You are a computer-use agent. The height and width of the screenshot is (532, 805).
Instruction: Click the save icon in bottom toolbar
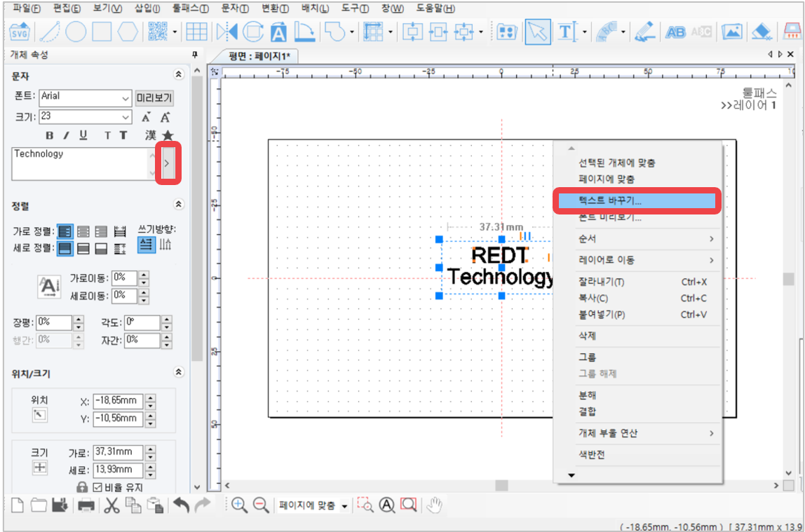tap(60, 505)
